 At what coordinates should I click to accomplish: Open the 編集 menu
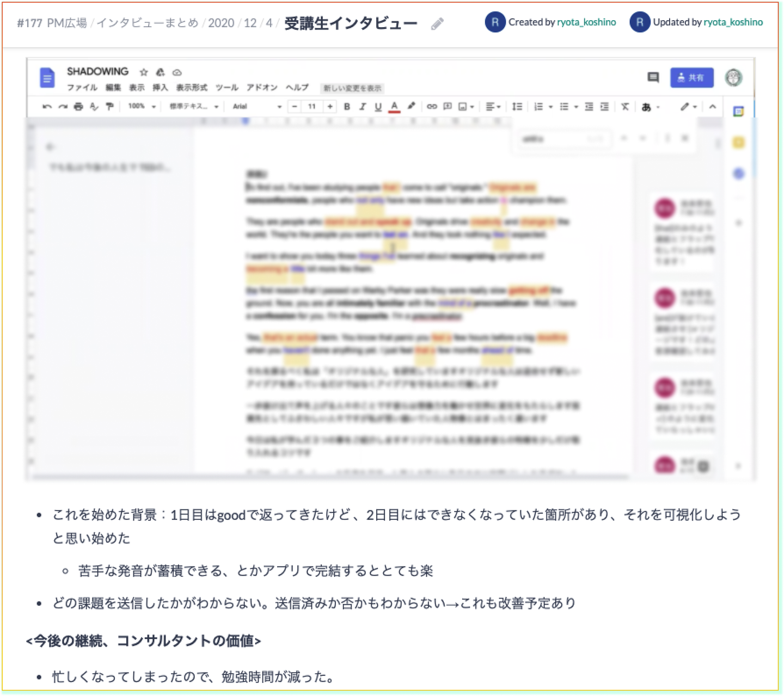[113, 88]
